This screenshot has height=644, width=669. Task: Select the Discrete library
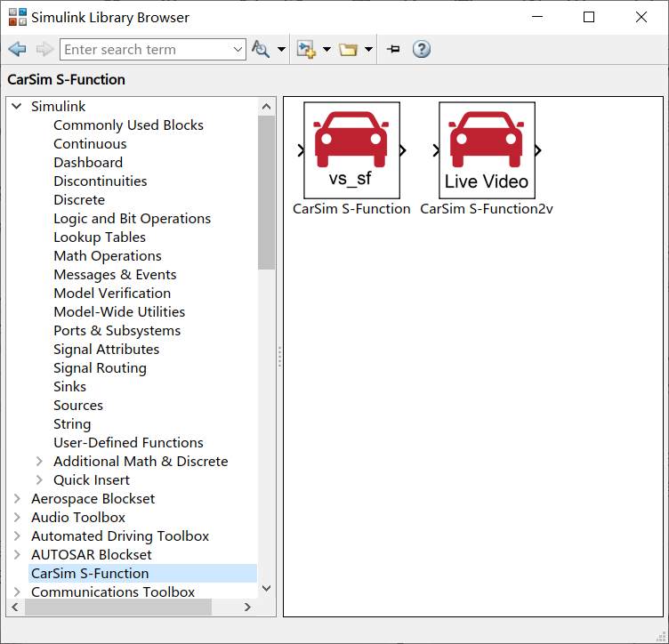point(79,200)
